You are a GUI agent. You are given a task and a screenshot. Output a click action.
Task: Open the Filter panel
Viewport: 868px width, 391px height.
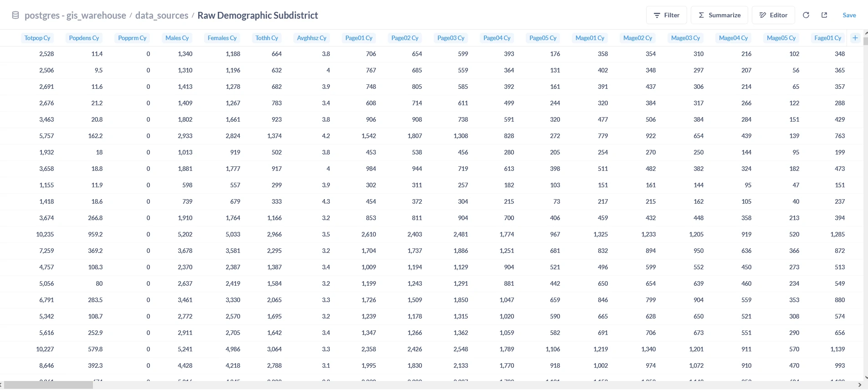click(x=666, y=15)
